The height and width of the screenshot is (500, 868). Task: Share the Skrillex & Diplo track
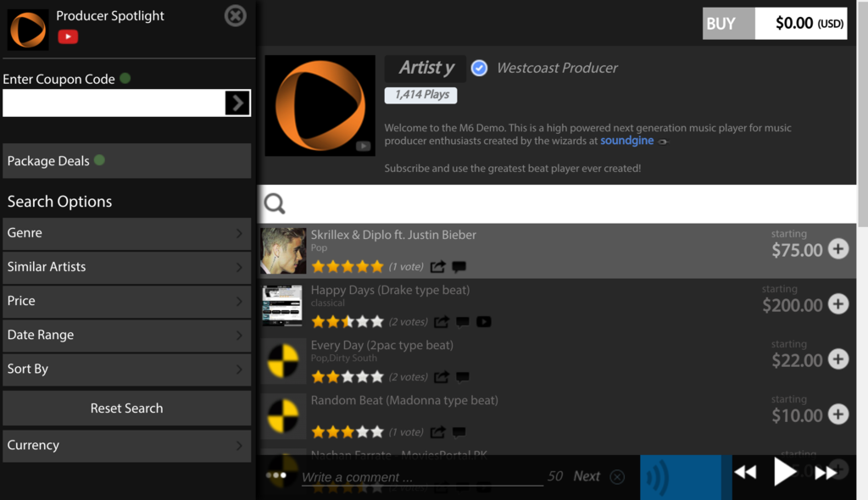[438, 267]
